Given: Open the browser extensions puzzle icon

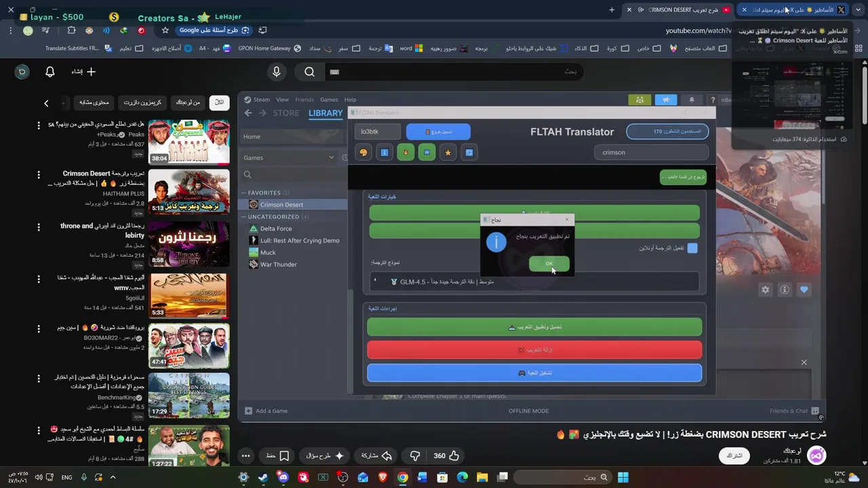Looking at the screenshot, I should [71, 30].
